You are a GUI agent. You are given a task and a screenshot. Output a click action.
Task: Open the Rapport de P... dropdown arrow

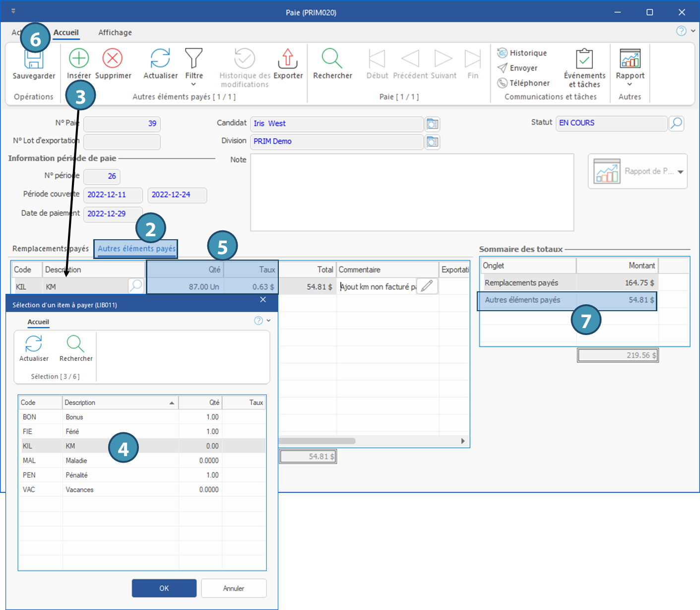click(x=680, y=172)
